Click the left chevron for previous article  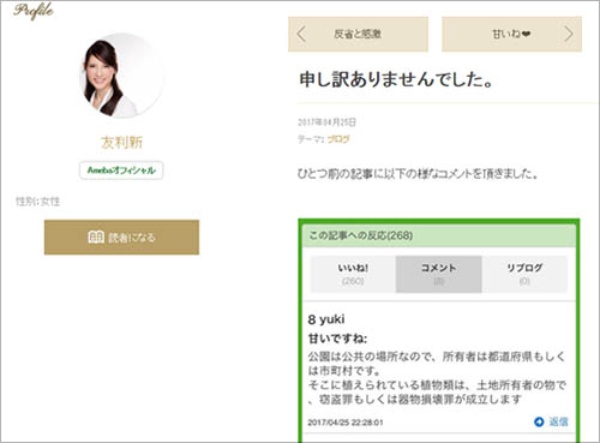(x=302, y=34)
